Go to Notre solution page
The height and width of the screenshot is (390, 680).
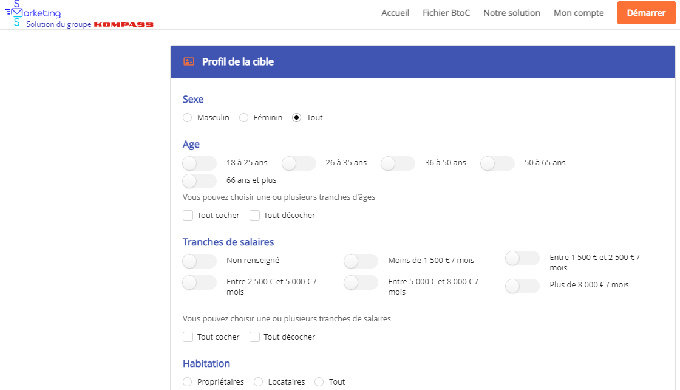(x=512, y=13)
